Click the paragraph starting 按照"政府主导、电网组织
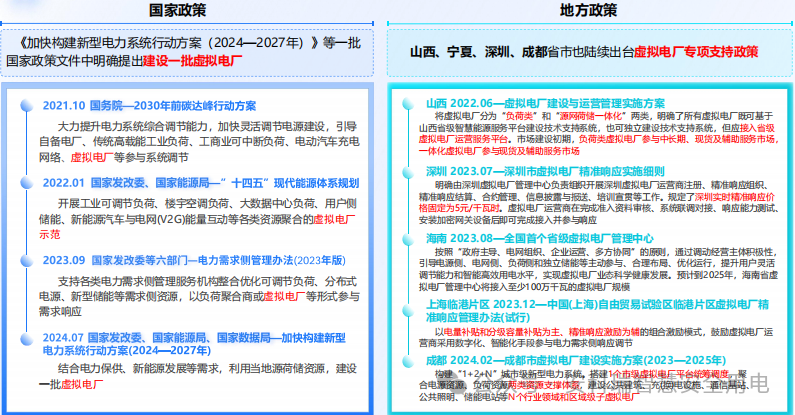Screen dimensions: 795x415 598,269
